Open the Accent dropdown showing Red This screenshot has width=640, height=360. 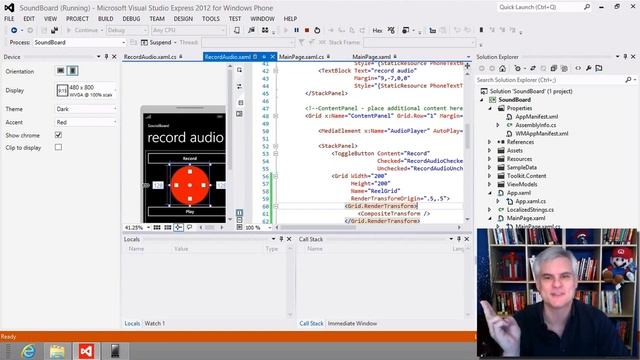(x=86, y=122)
